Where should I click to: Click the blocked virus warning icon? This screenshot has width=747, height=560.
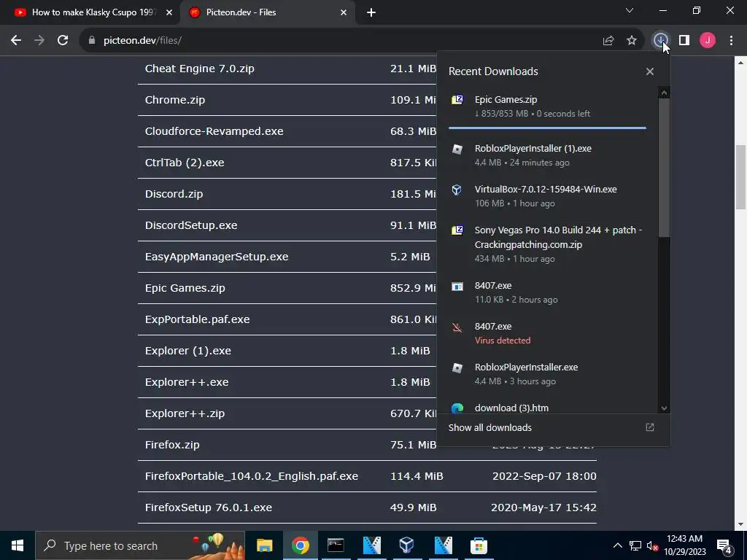pyautogui.click(x=457, y=327)
